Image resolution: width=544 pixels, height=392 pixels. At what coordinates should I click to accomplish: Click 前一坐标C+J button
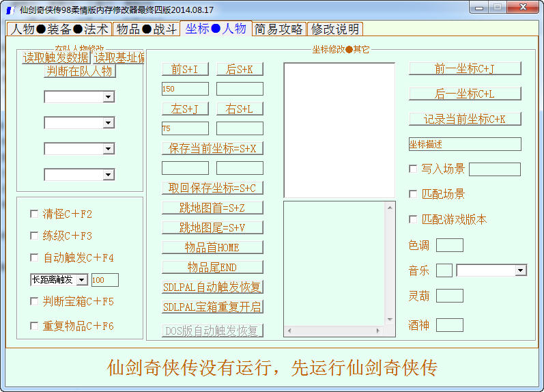tap(465, 68)
